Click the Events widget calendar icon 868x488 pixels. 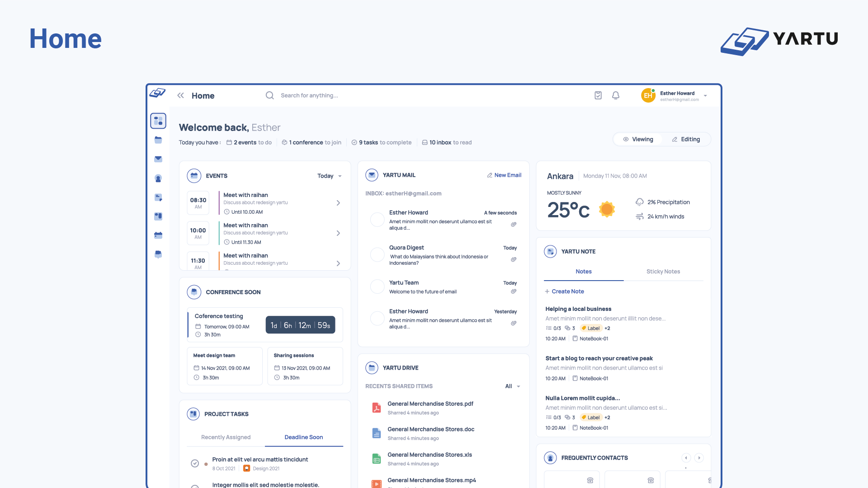(194, 176)
